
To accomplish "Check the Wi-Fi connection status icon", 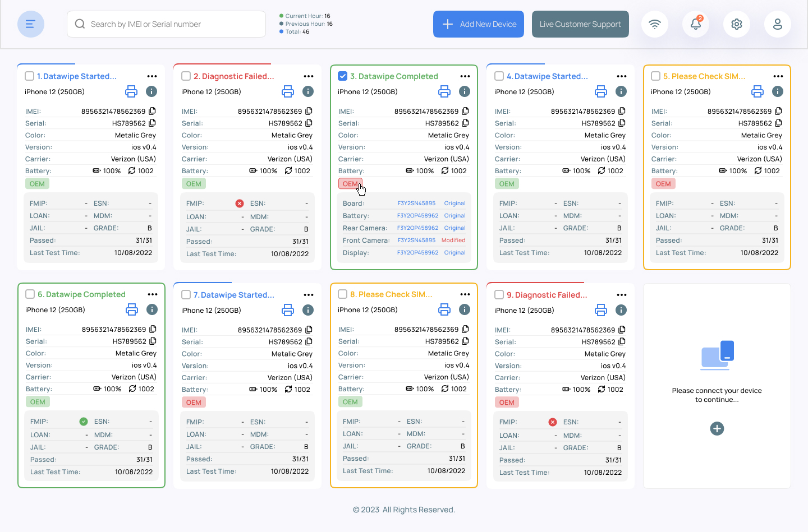I will [x=654, y=24].
